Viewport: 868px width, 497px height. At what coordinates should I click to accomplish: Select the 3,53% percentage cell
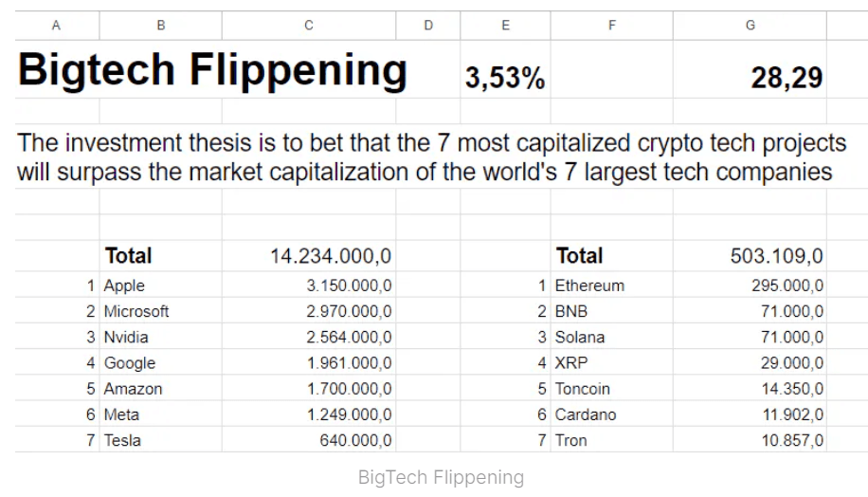505,78
